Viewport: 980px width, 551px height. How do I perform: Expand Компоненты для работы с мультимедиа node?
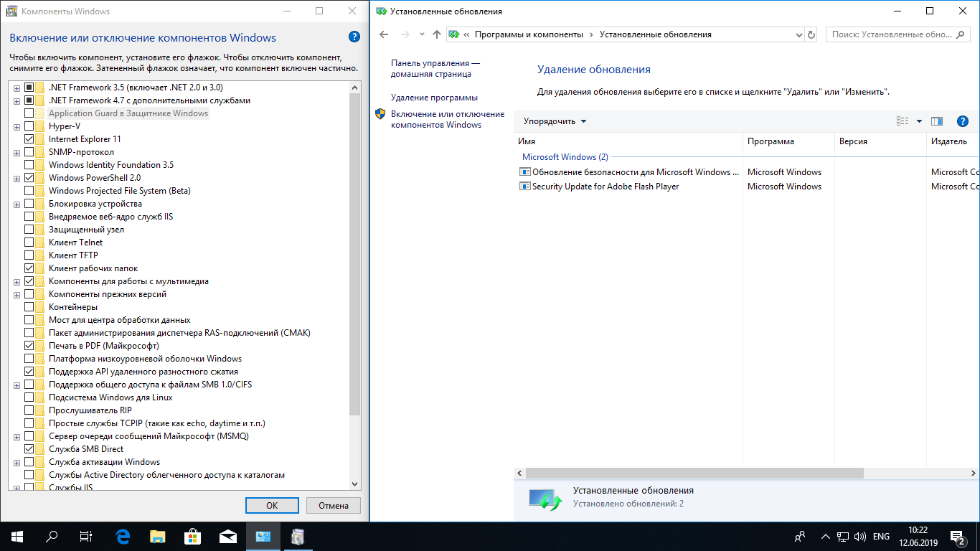click(x=17, y=281)
